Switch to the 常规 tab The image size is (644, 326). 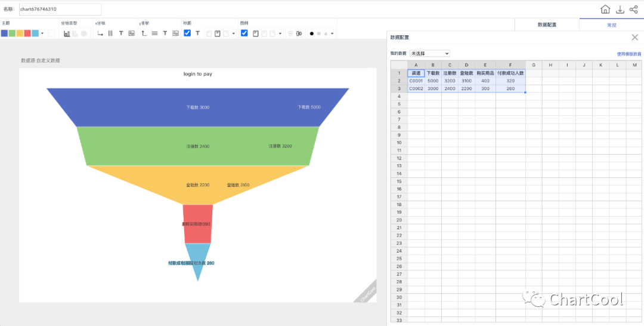pyautogui.click(x=612, y=24)
